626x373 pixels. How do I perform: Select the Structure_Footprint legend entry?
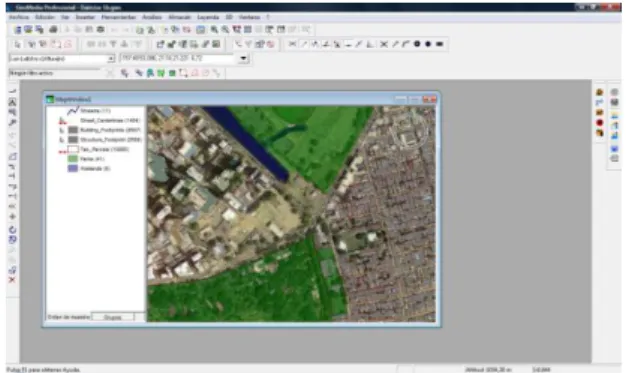(x=111, y=139)
